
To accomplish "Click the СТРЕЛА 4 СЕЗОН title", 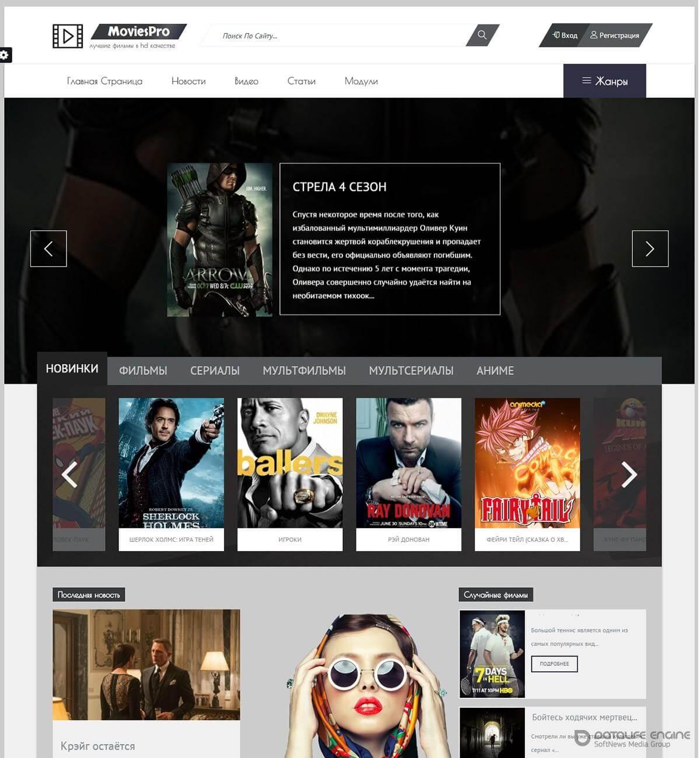I will point(339,187).
